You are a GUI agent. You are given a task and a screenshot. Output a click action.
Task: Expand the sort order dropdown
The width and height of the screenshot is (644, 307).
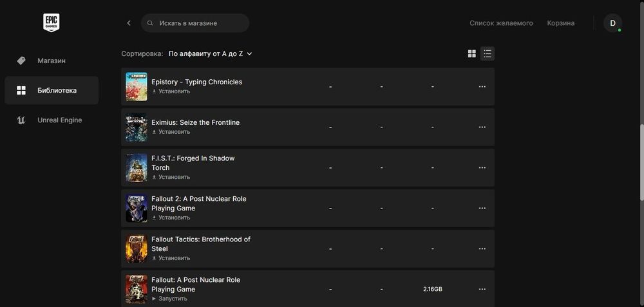[x=210, y=54]
